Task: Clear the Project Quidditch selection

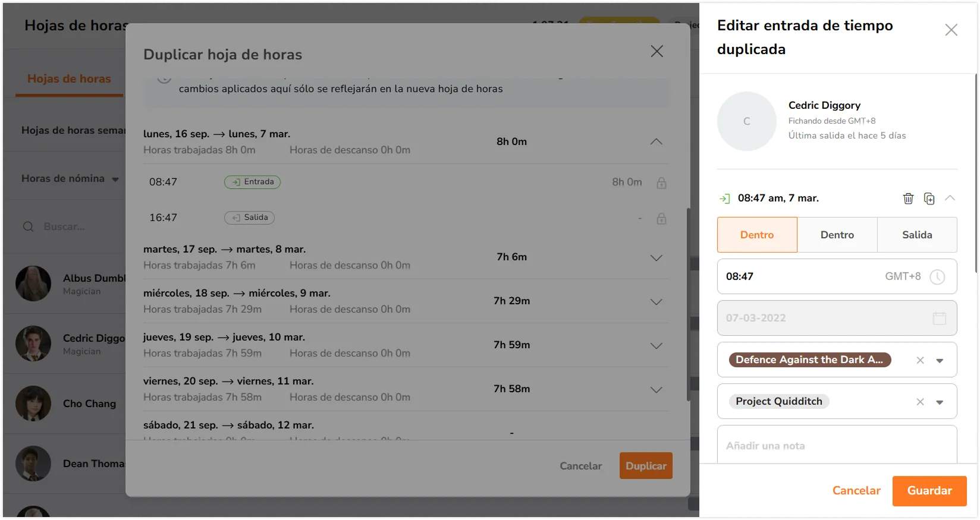Action: pos(920,402)
